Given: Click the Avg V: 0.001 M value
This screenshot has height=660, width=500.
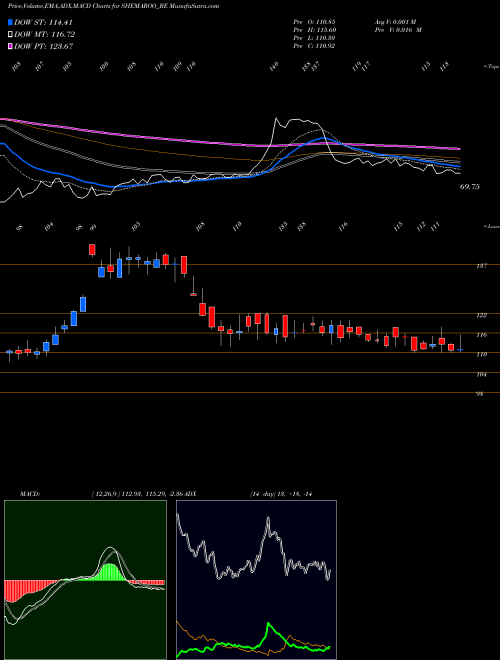Looking at the screenshot, I should click(x=395, y=21).
